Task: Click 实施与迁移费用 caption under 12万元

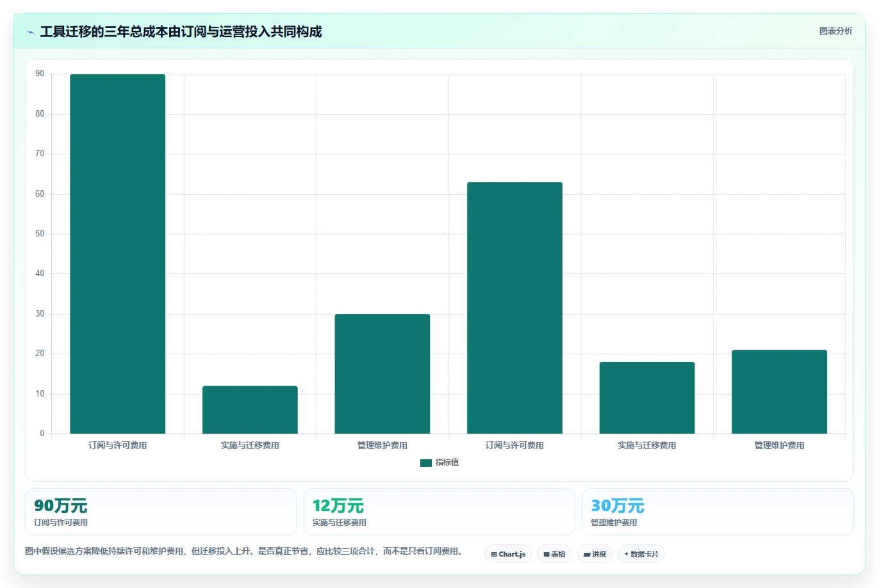Action: point(340,523)
